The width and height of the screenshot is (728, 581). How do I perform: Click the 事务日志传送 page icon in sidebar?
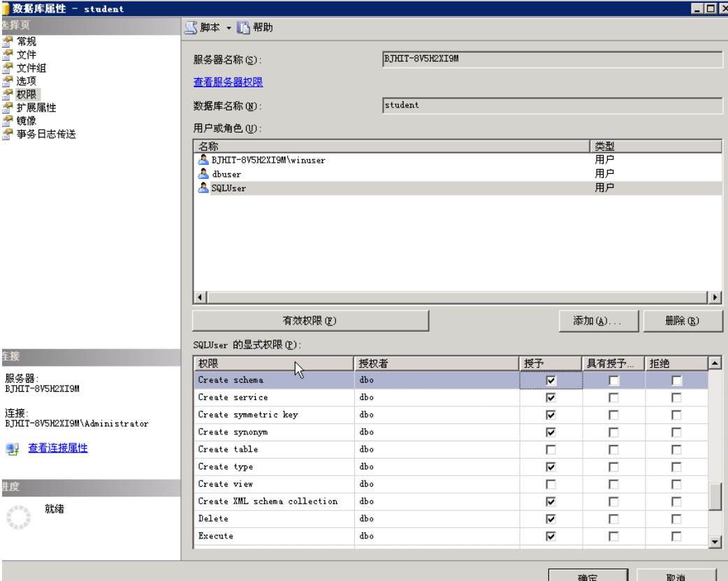click(8, 134)
